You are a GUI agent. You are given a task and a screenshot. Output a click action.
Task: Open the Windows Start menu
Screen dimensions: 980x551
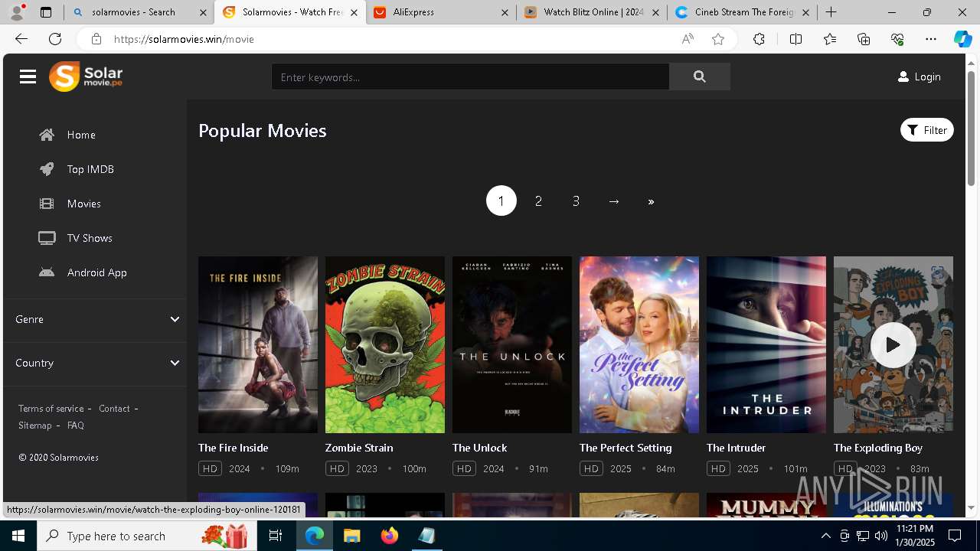[18, 536]
